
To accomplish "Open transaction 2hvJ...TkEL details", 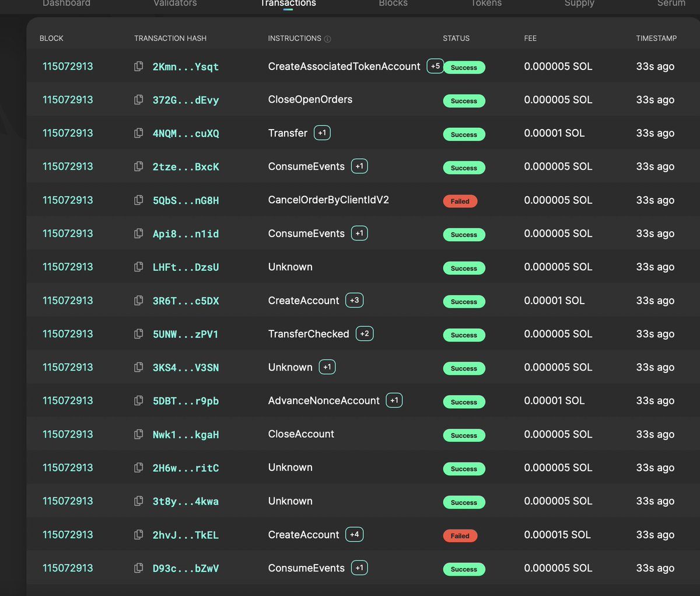I will pos(185,535).
